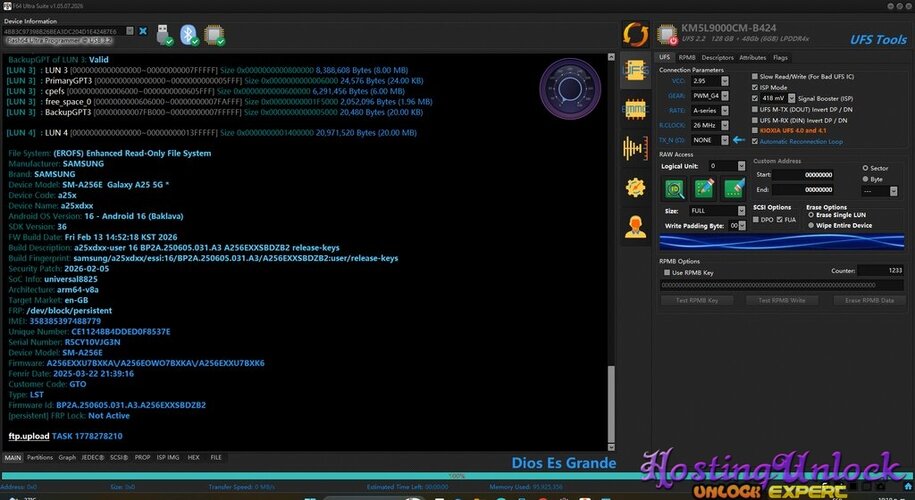Open the Size FULL dropdown

point(717,211)
